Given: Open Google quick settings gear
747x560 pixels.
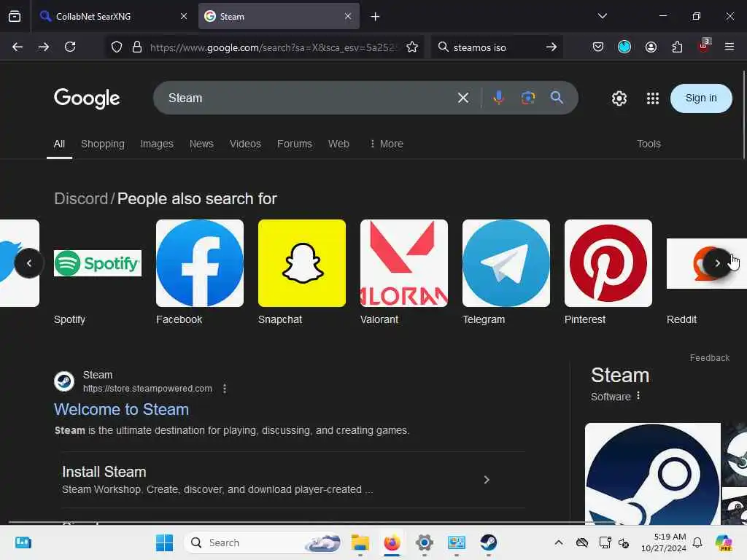Looking at the screenshot, I should 619,98.
